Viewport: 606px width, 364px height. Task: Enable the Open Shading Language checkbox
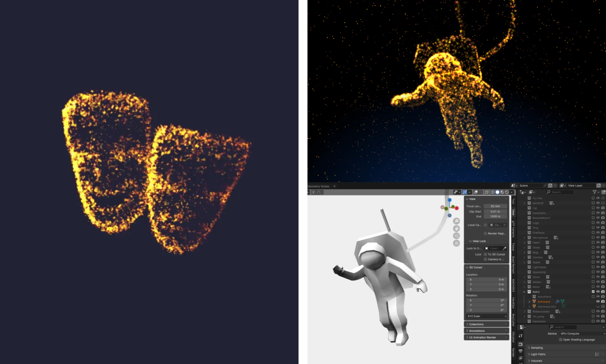560,340
